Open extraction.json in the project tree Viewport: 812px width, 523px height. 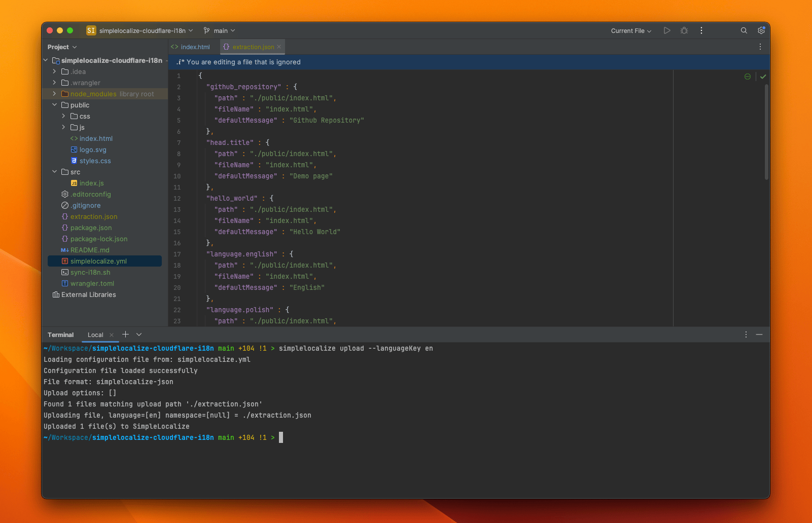point(94,216)
